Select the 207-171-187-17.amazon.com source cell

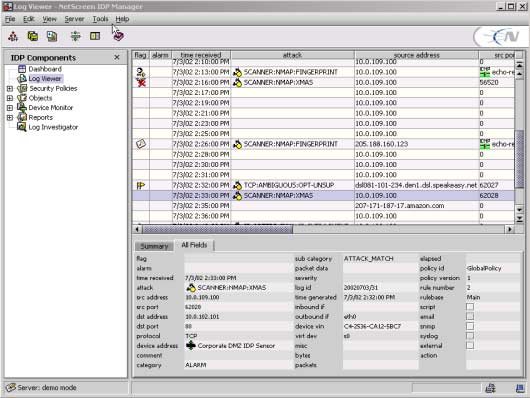(x=416, y=206)
